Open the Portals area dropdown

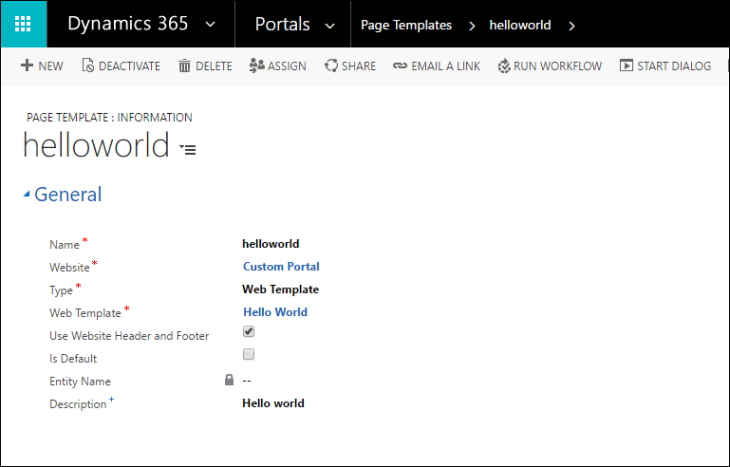pyautogui.click(x=330, y=25)
